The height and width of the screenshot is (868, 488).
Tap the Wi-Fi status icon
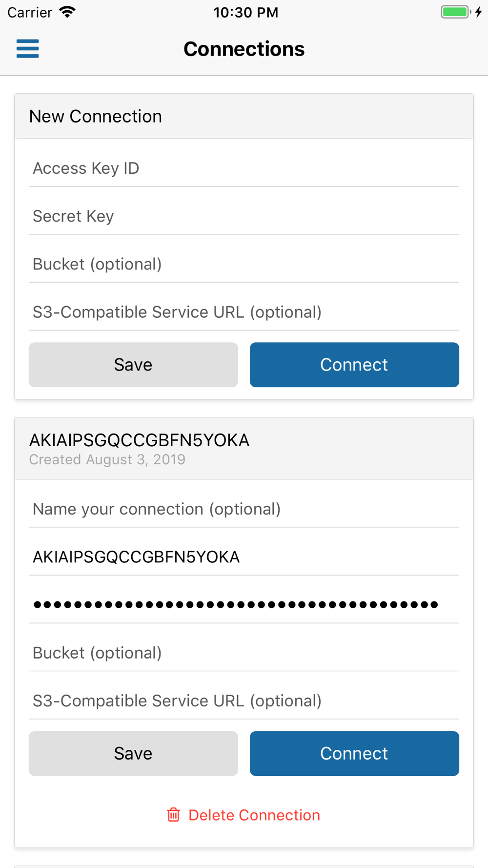click(67, 12)
